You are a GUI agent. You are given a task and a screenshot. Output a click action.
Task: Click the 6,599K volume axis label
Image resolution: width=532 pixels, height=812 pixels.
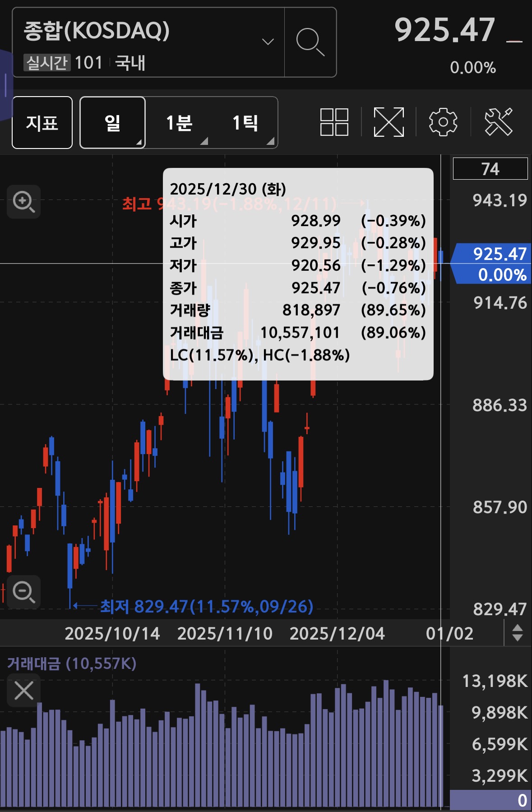pyautogui.click(x=500, y=744)
